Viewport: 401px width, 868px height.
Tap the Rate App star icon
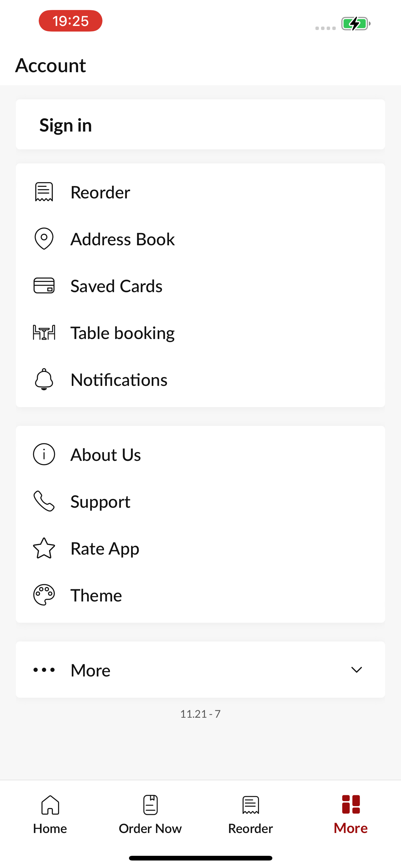[44, 548]
